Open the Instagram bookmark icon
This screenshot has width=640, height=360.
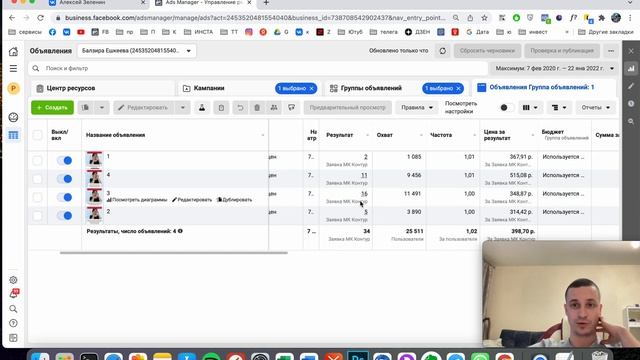tap(249, 32)
